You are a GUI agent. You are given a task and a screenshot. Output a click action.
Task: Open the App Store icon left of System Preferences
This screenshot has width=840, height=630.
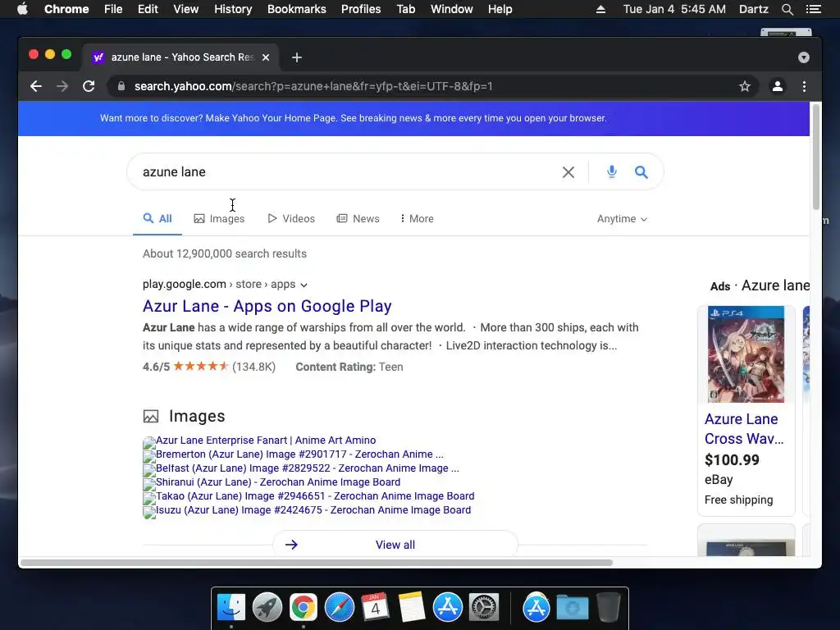[447, 608]
